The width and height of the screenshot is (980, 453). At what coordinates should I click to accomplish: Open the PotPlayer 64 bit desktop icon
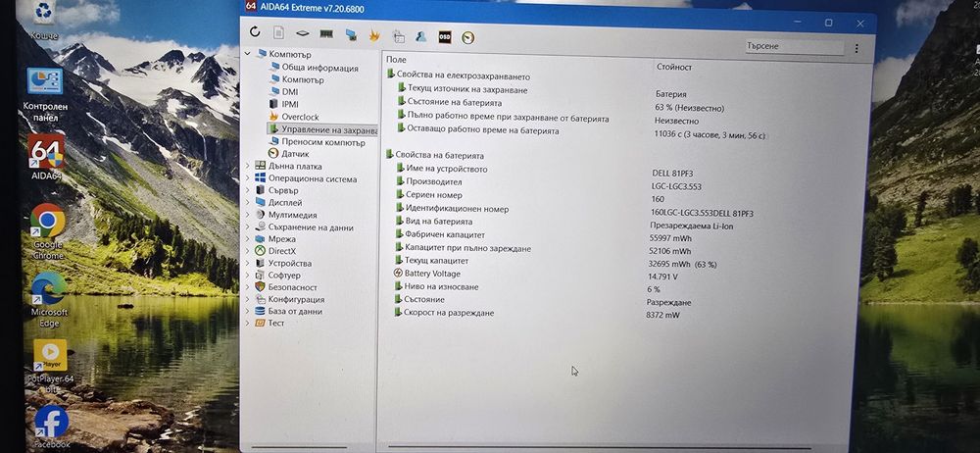pyautogui.click(x=50, y=366)
